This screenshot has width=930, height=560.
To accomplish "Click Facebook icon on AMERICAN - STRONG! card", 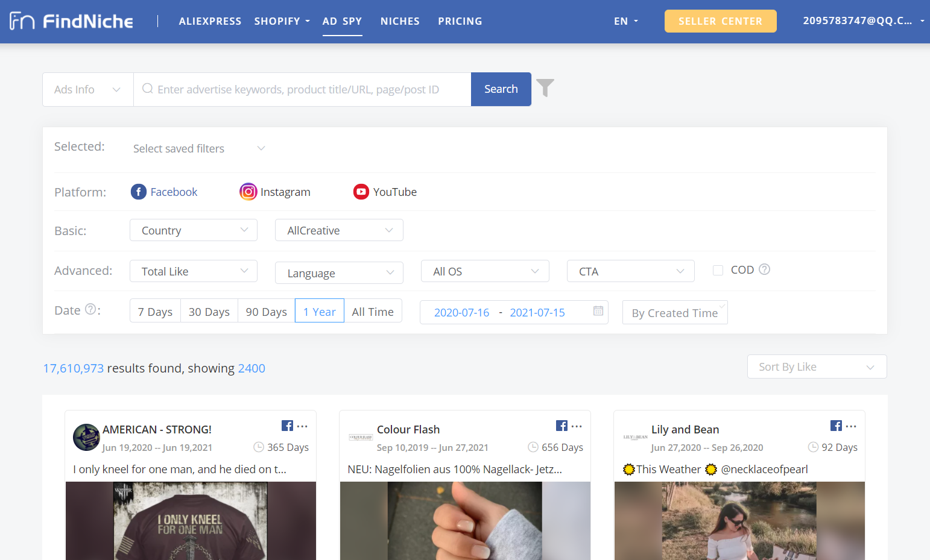I will 287,426.
